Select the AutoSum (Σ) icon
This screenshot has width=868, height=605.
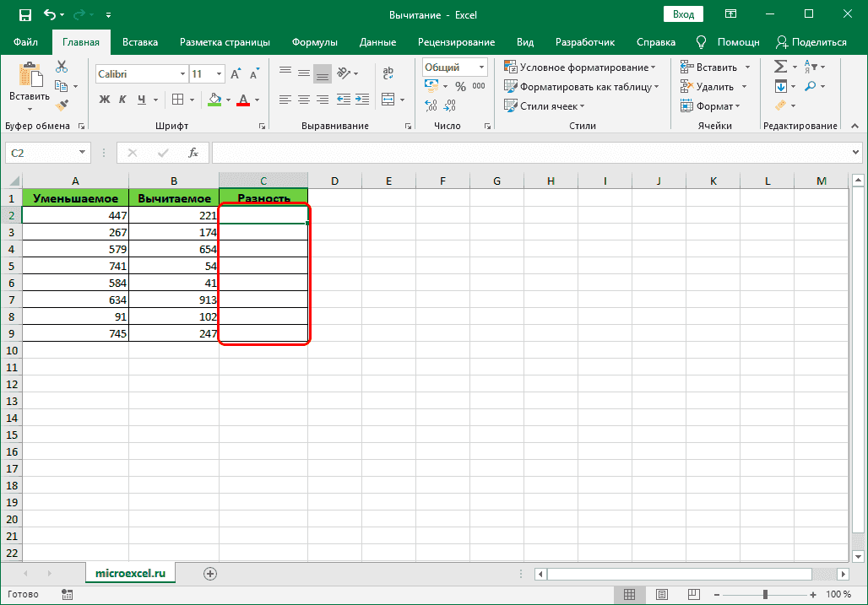point(780,66)
